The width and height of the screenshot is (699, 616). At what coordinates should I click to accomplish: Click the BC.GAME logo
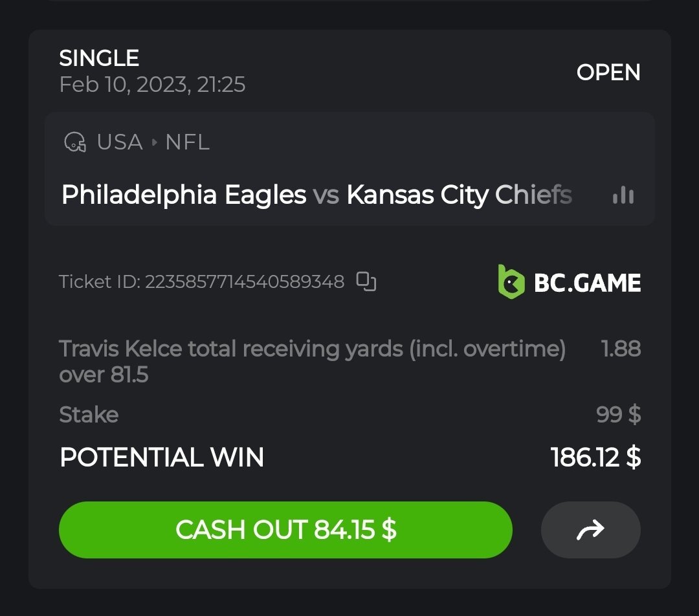click(569, 282)
